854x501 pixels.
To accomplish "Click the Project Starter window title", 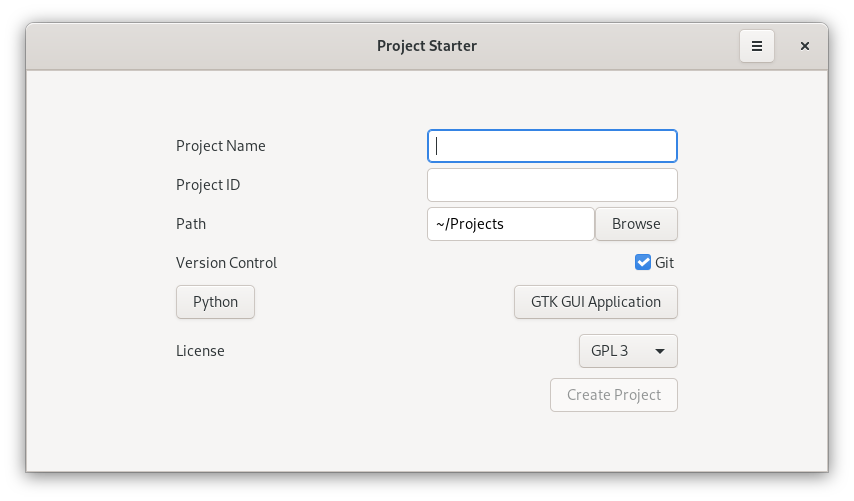I will coord(427,46).
